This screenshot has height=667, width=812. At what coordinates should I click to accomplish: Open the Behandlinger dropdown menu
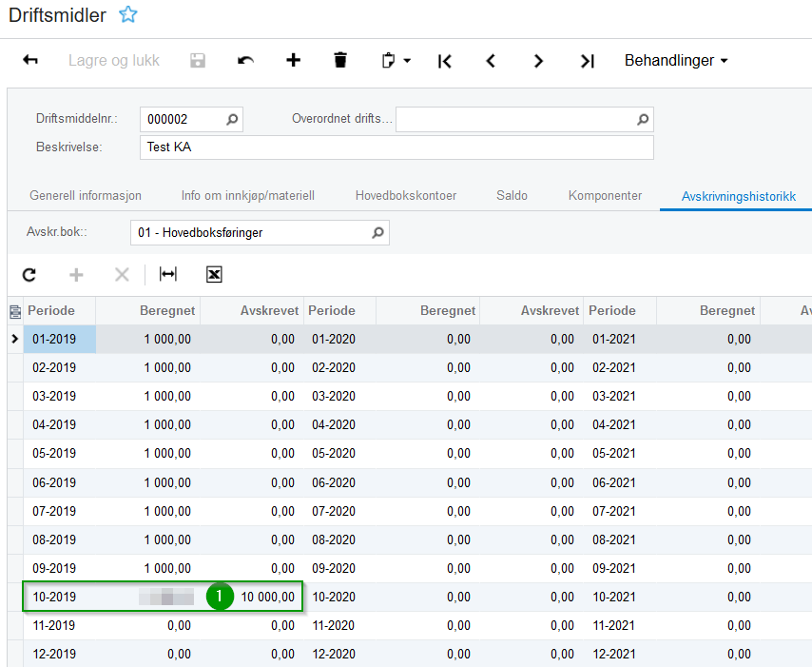click(675, 61)
